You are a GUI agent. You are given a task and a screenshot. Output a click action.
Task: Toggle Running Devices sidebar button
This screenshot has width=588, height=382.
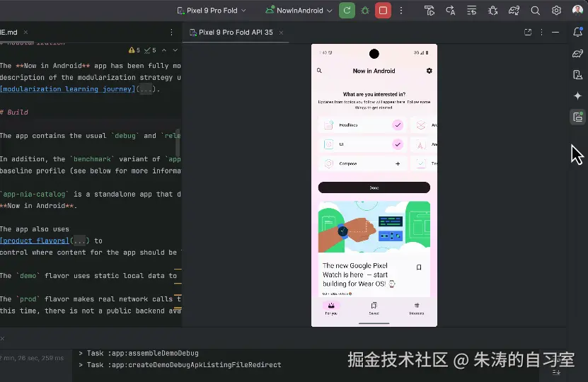[577, 117]
